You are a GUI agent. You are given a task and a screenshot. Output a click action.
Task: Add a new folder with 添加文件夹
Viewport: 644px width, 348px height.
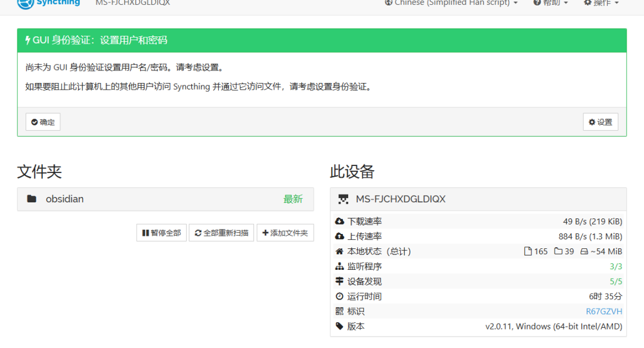pos(285,233)
